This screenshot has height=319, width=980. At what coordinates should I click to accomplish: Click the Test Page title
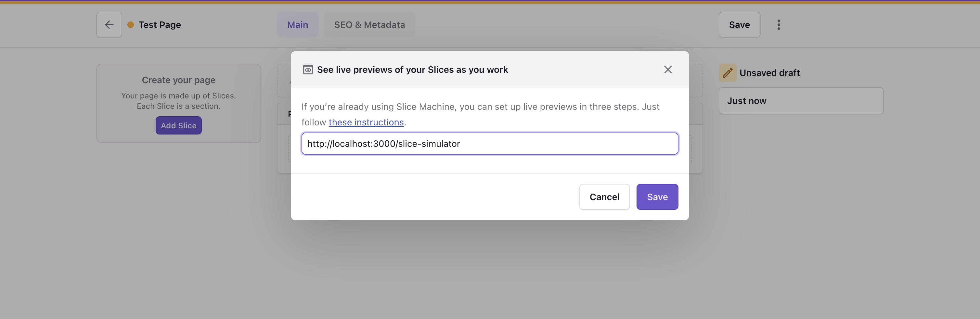click(160, 24)
